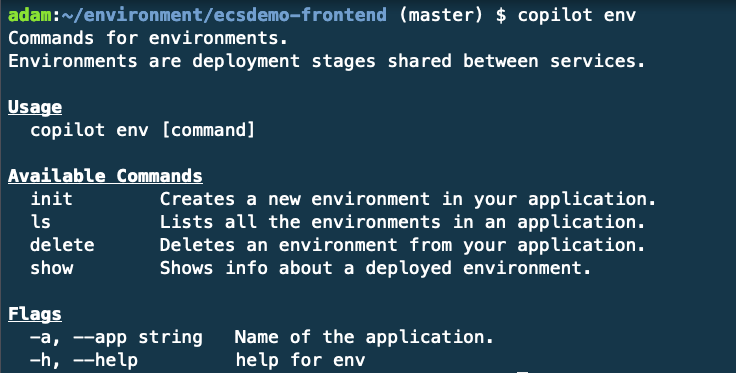The image size is (736, 373).
Task: Click the 'delete' command name
Action: point(62,245)
